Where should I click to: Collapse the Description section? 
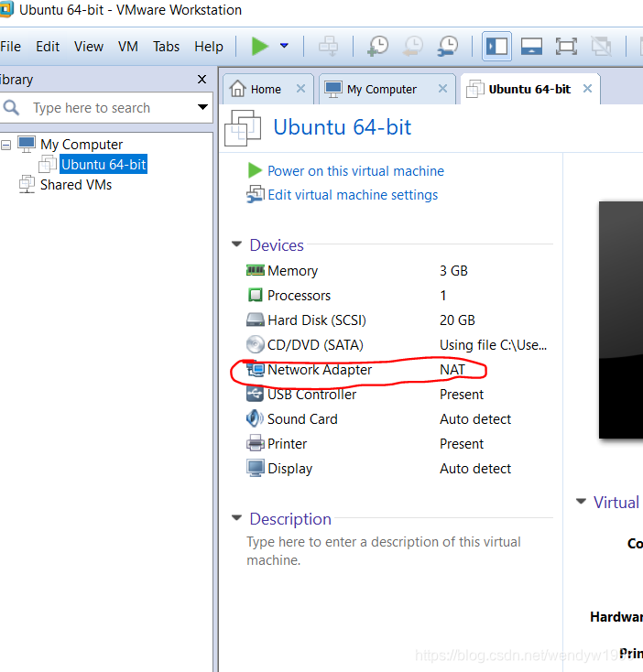tap(236, 517)
